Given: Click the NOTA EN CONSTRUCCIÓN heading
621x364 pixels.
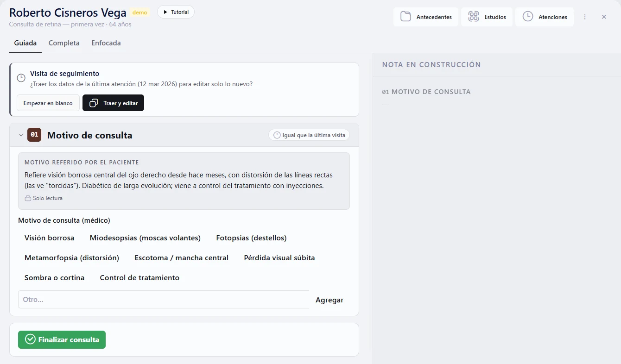Looking at the screenshot, I should [x=431, y=65].
